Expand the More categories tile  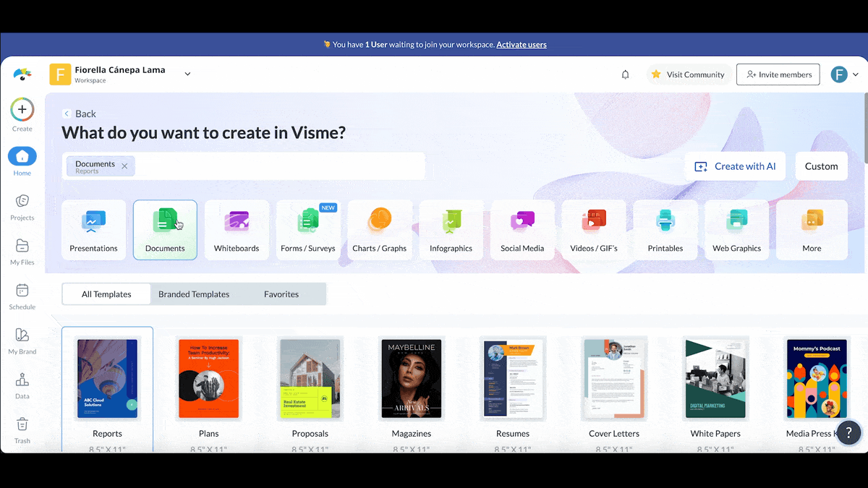tap(812, 230)
